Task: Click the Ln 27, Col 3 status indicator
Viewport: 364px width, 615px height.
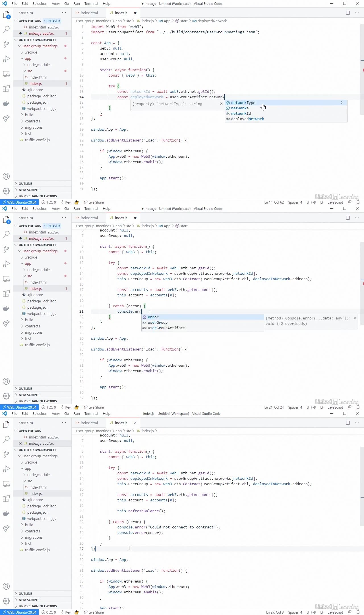Action: 275,612
